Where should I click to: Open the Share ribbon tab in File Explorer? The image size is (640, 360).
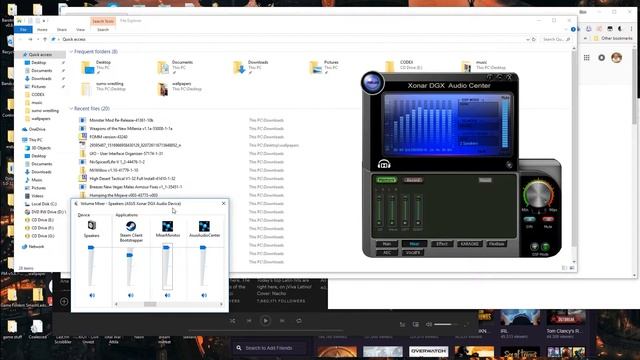coord(62,29)
